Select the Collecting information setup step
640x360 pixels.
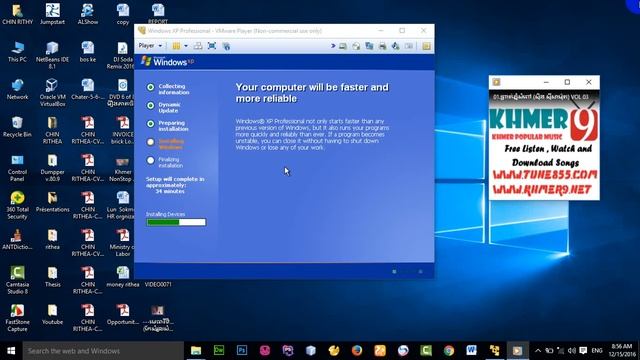point(168,89)
